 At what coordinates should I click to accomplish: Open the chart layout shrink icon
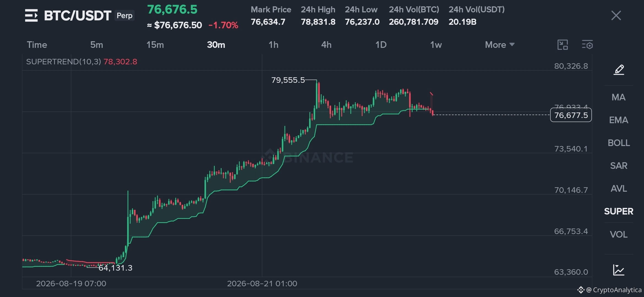pos(563,45)
